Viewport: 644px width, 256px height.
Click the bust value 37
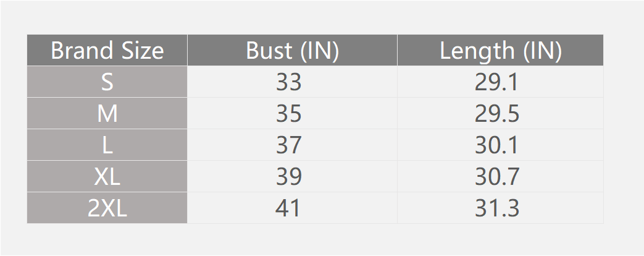(x=289, y=145)
